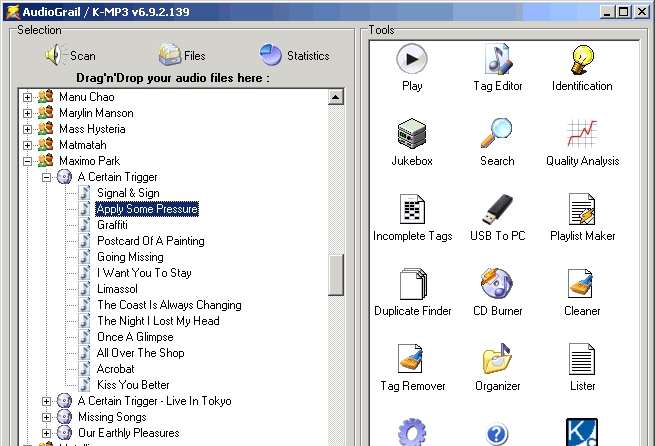Open the Identification lightbulb tool
This screenshot has height=446, width=655.
pos(582,67)
